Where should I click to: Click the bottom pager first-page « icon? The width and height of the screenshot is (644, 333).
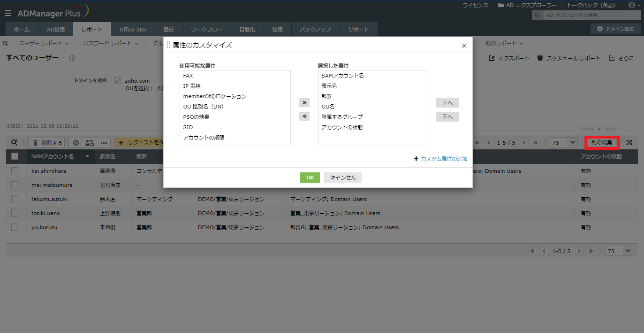coord(533,251)
